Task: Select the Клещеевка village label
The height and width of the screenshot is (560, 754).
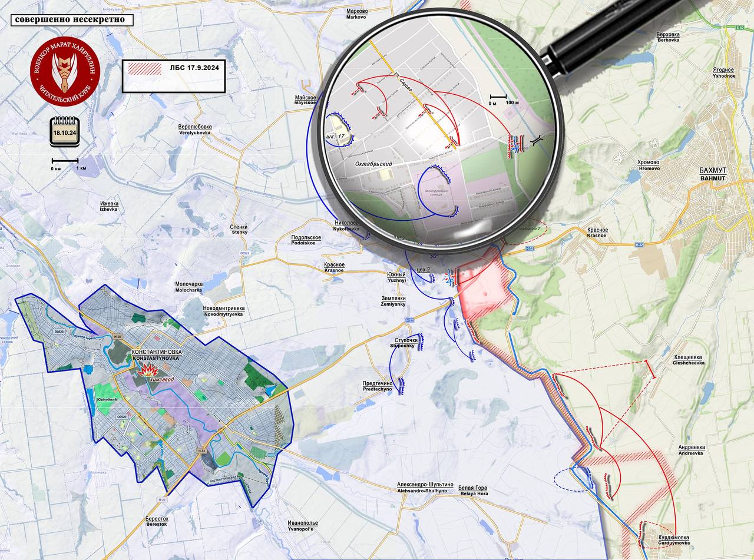Action: click(x=688, y=357)
